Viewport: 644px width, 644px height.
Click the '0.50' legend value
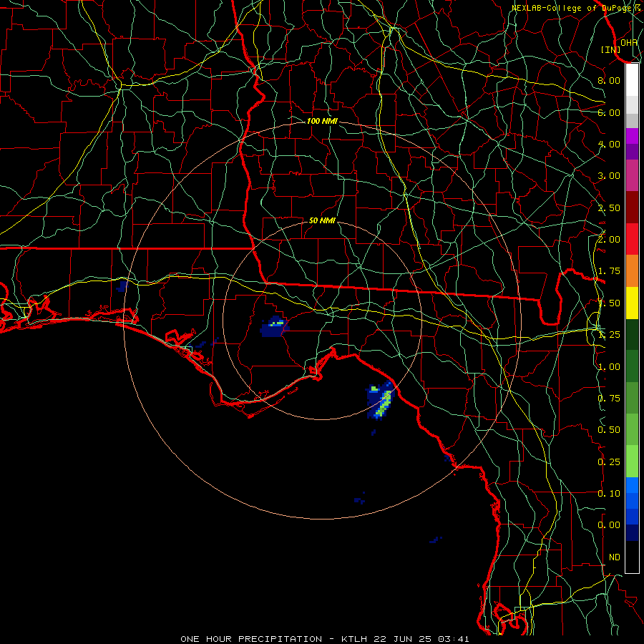(x=609, y=430)
